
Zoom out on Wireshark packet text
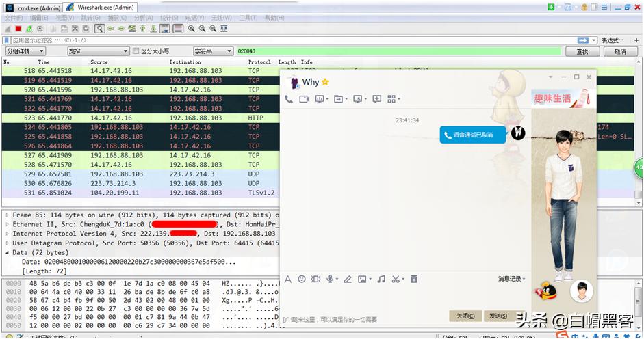(202, 29)
